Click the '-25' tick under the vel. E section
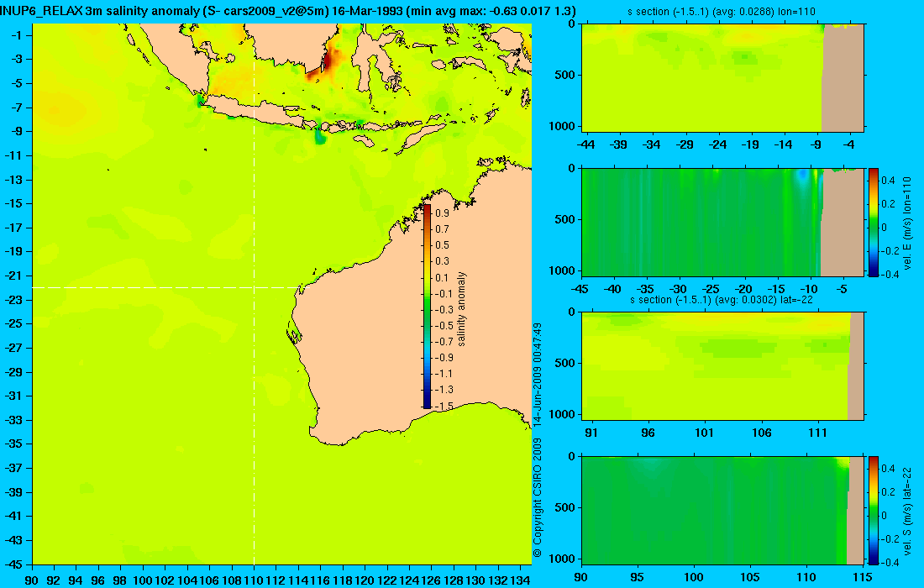 pyautogui.click(x=711, y=289)
